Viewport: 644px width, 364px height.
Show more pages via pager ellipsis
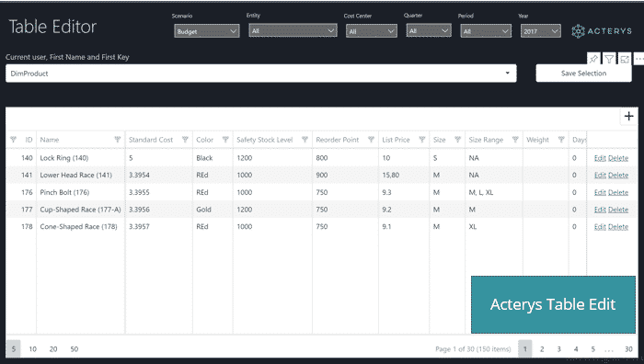tap(609, 350)
